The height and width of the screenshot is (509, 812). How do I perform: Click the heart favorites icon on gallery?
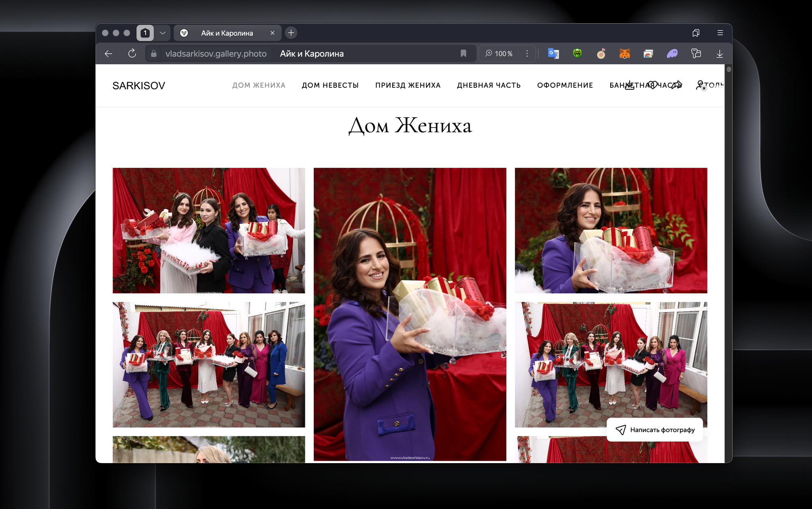[652, 85]
